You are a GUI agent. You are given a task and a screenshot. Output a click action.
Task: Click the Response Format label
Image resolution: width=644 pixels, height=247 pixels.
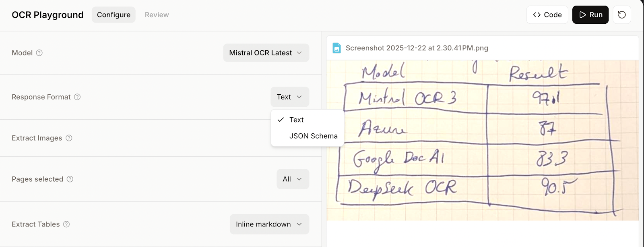(41, 97)
